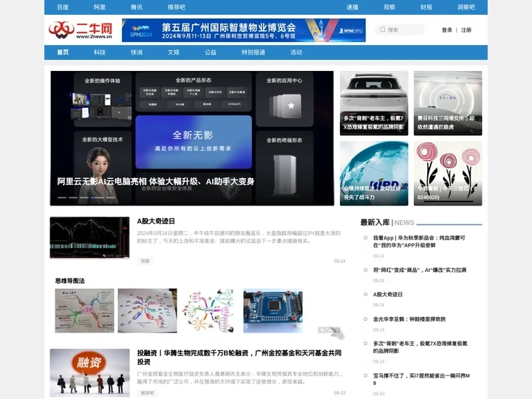Open the blue circuit board image
Viewport: 532px width, 399px height.
pyautogui.click(x=273, y=310)
